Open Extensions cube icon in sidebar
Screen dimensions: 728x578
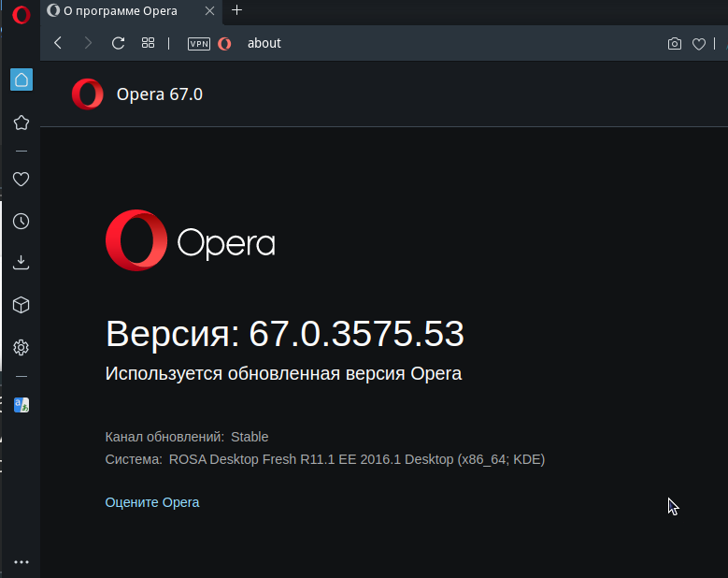tap(21, 305)
